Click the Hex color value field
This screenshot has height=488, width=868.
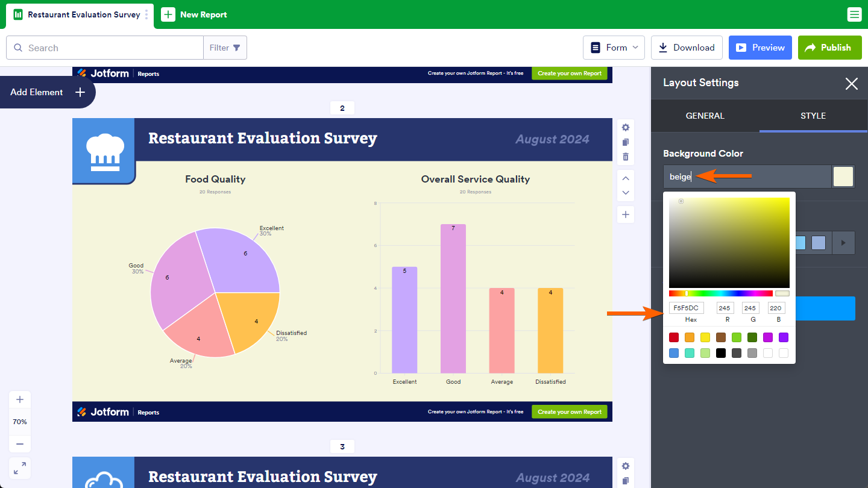coord(686,308)
